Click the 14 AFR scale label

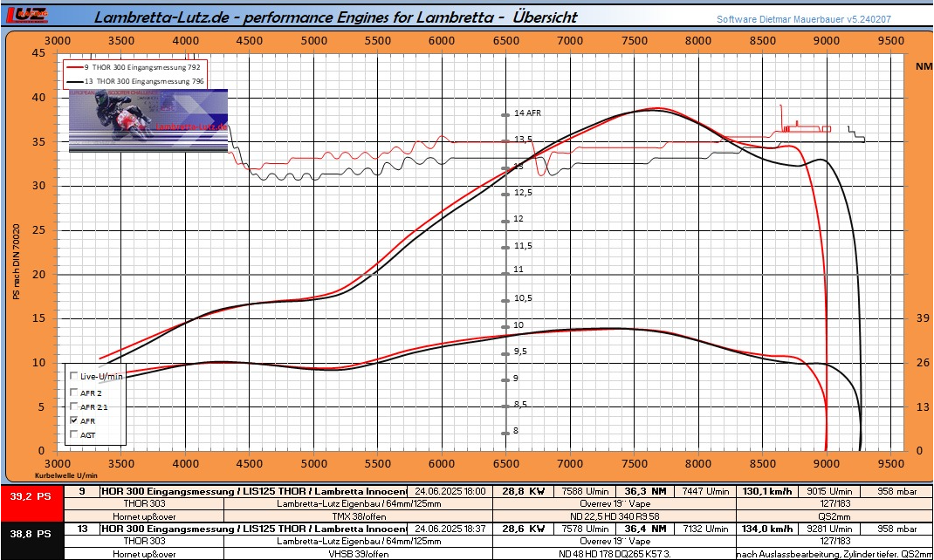tap(528, 113)
